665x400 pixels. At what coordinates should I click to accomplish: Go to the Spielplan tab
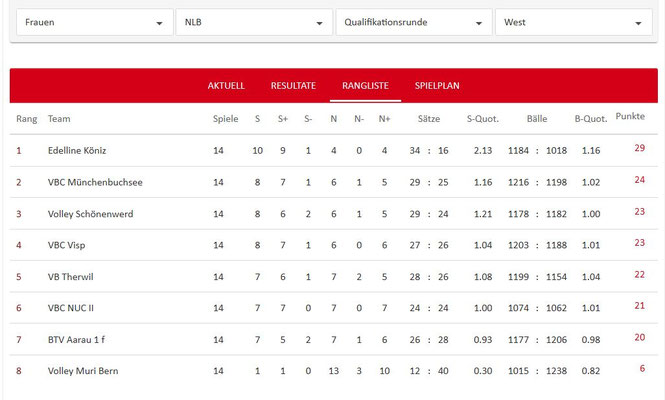click(x=437, y=86)
